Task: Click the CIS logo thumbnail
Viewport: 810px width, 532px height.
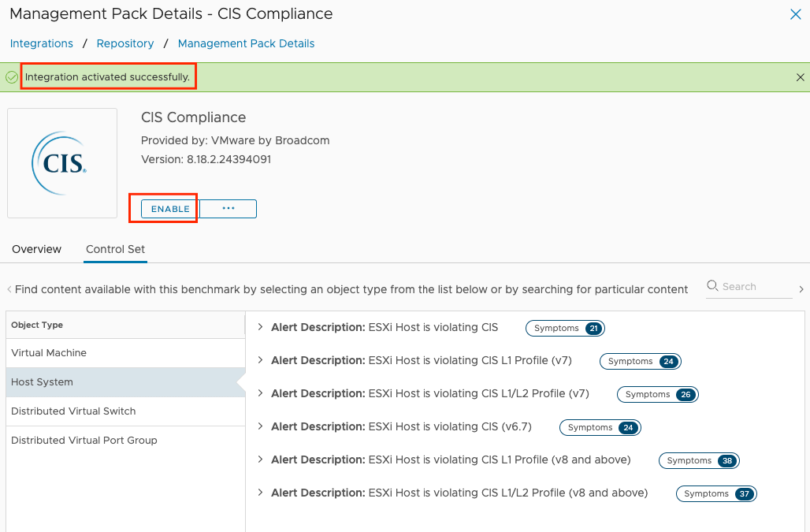Action: tap(62, 163)
